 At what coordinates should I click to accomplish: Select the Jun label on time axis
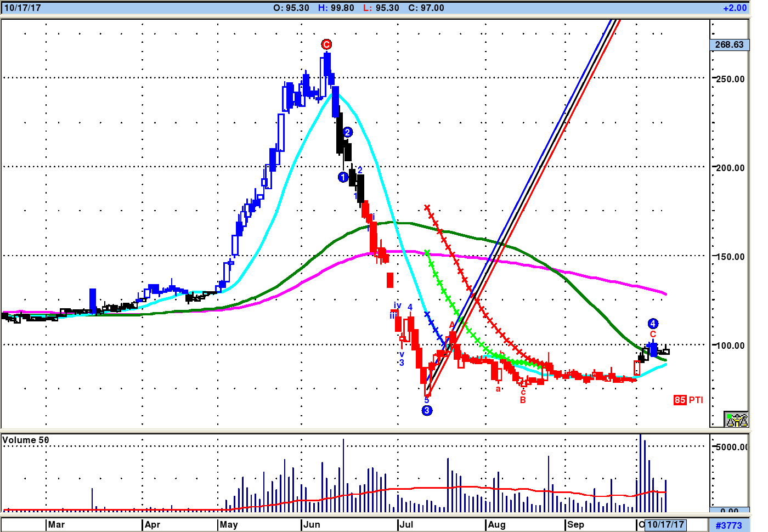pos(312,524)
